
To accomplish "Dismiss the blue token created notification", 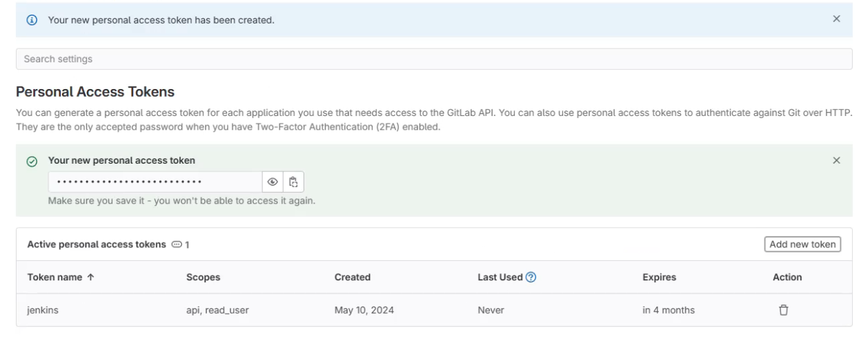I will pos(836,19).
